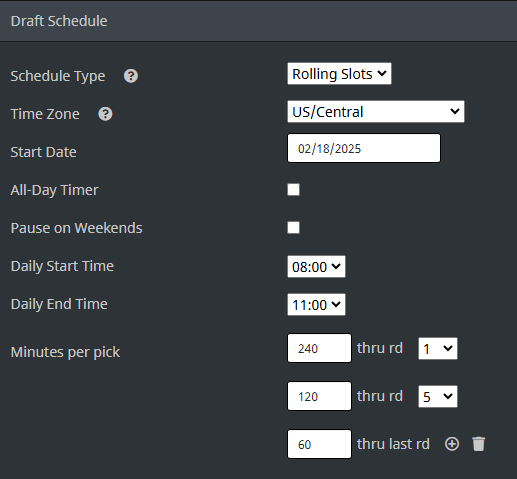Change the thru rd 5 round selector

pos(438,397)
